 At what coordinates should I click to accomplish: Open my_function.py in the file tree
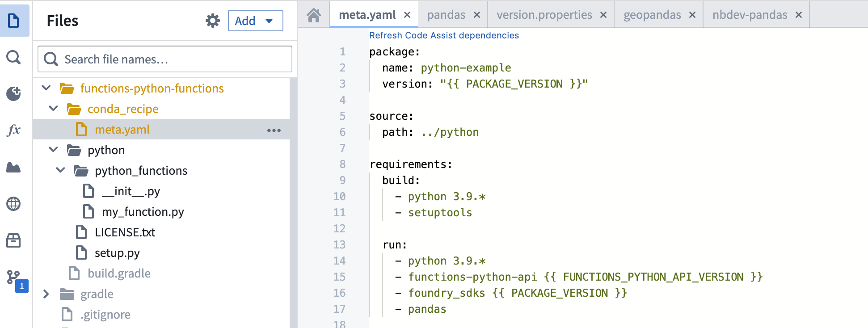click(143, 212)
